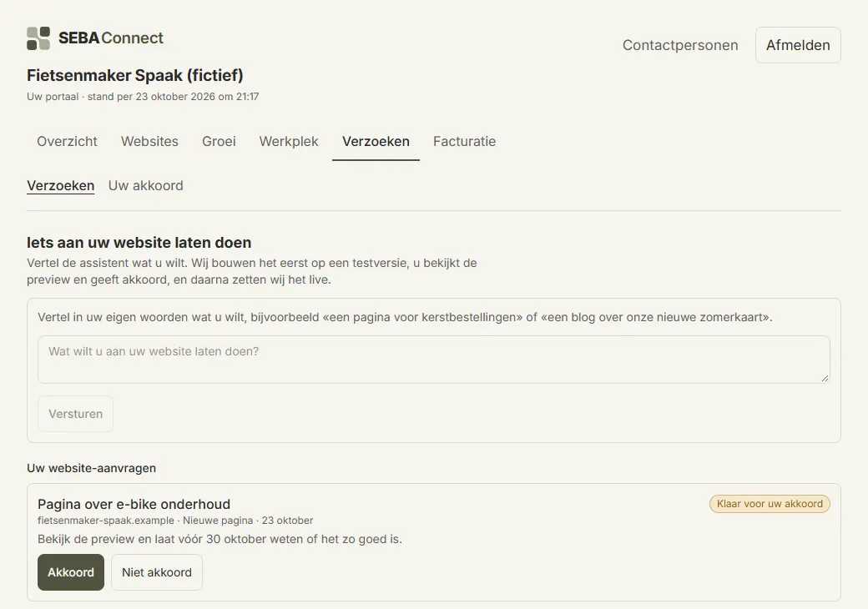This screenshot has height=609, width=868.
Task: Click the Bekijk de preview deadline text
Action: (x=220, y=539)
